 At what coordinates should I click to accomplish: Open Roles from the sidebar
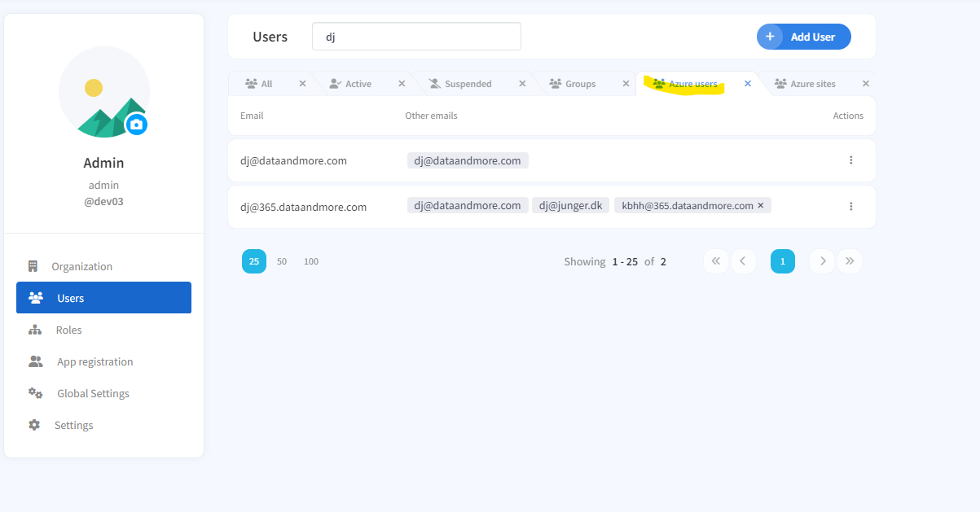click(x=68, y=330)
